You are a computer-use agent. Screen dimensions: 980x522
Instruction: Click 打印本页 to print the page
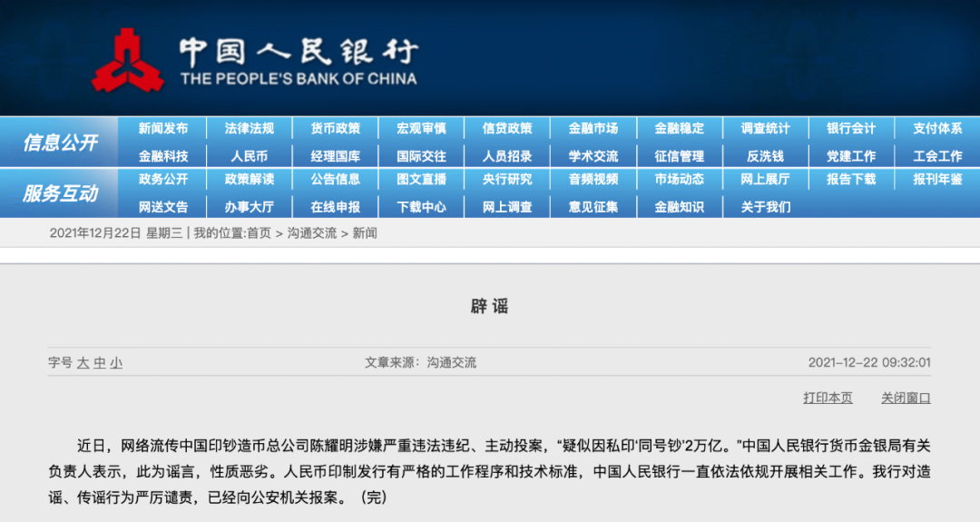[828, 399]
